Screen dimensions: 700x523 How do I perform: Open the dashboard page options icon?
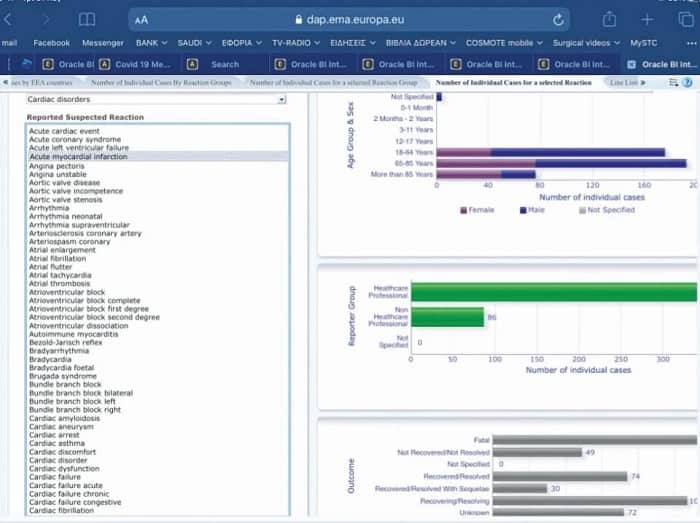click(x=671, y=82)
